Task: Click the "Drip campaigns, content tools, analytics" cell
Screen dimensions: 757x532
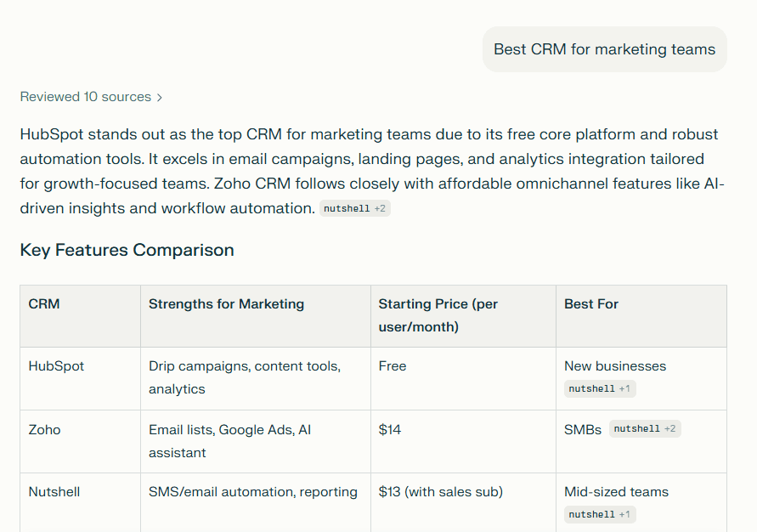Action: point(244,377)
